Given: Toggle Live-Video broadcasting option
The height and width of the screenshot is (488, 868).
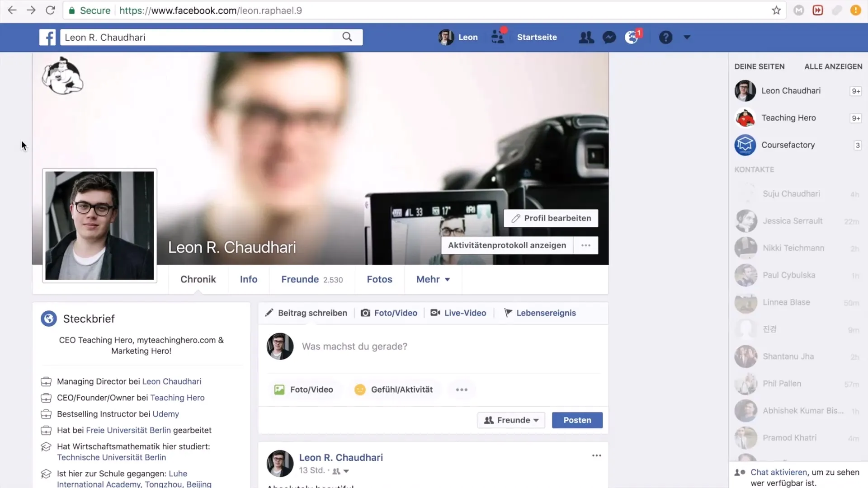Looking at the screenshot, I should coord(458,312).
